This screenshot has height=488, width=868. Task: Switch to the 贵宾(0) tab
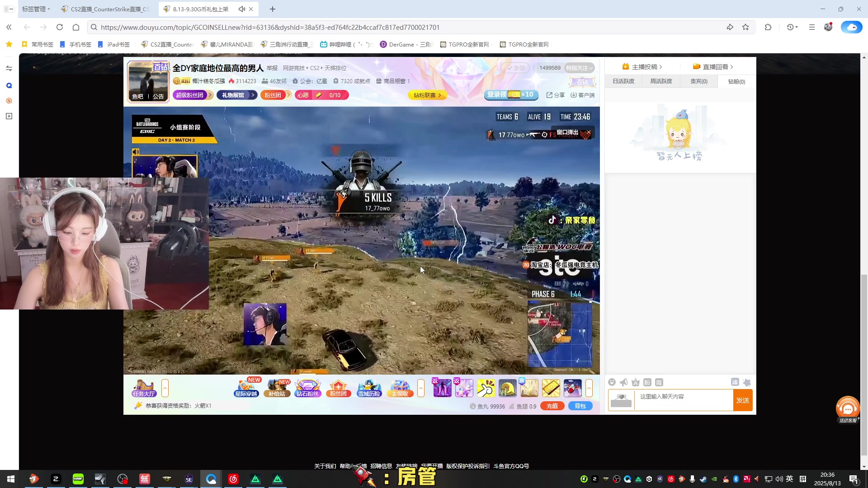pyautogui.click(x=699, y=81)
